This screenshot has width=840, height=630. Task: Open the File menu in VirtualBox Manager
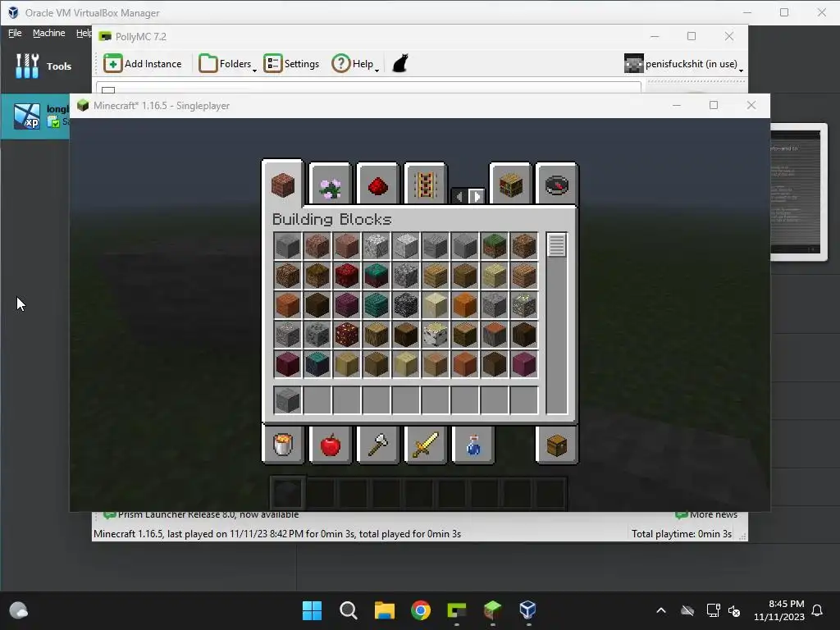pyautogui.click(x=15, y=33)
